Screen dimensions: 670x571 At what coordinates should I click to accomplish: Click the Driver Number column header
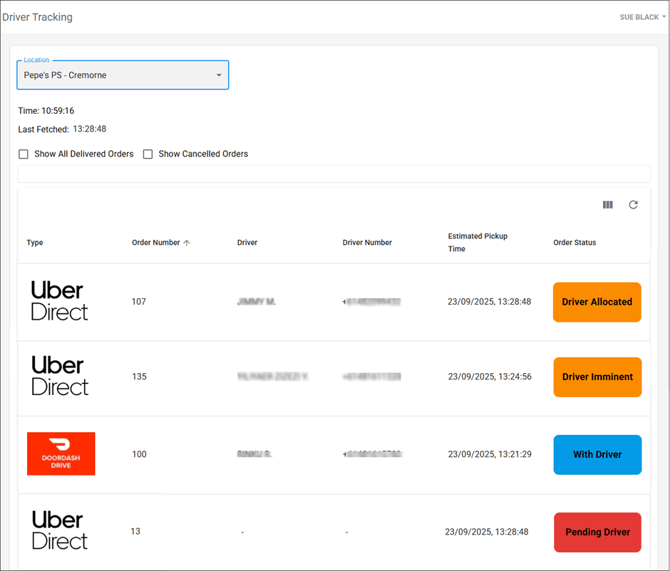[x=367, y=243]
